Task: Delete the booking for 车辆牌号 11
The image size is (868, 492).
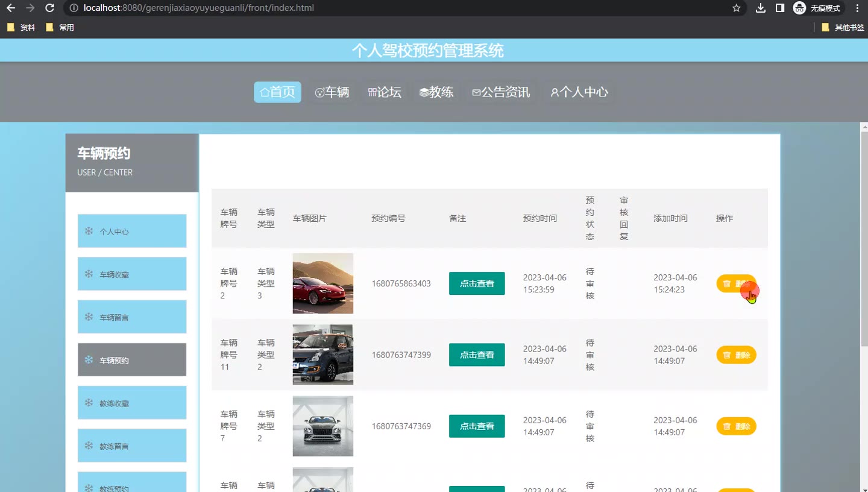Action: tap(736, 355)
